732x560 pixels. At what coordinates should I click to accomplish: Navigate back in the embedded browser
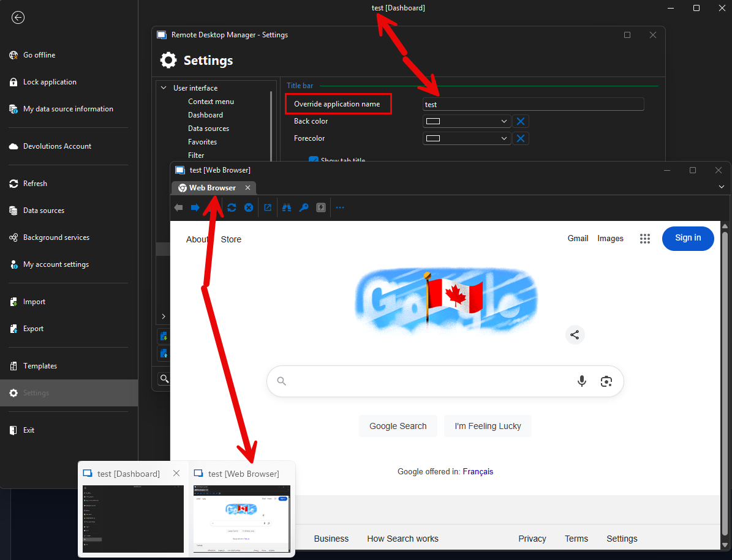(x=178, y=208)
